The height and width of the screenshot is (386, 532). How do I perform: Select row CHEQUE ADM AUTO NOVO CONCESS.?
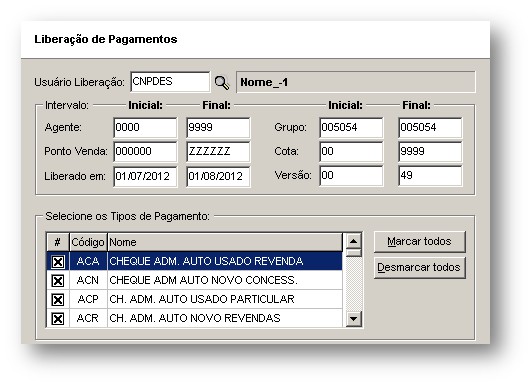(x=194, y=280)
